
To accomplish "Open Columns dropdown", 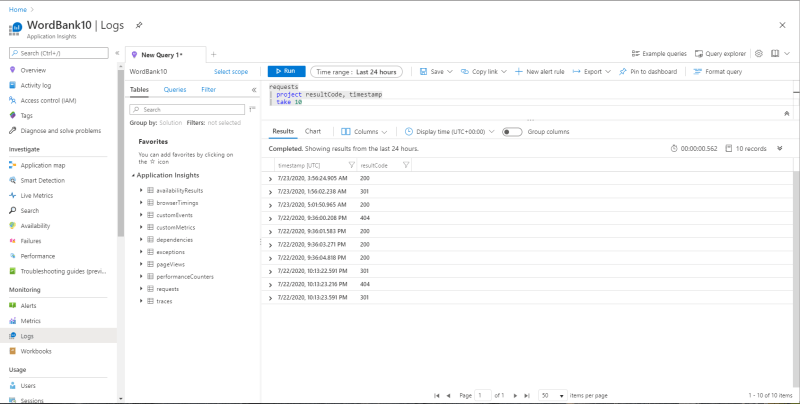I will click(x=364, y=132).
